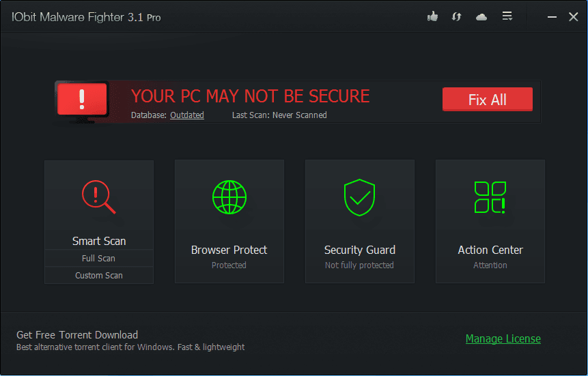Click the 'Best alternative torrent client' description text

(x=130, y=347)
